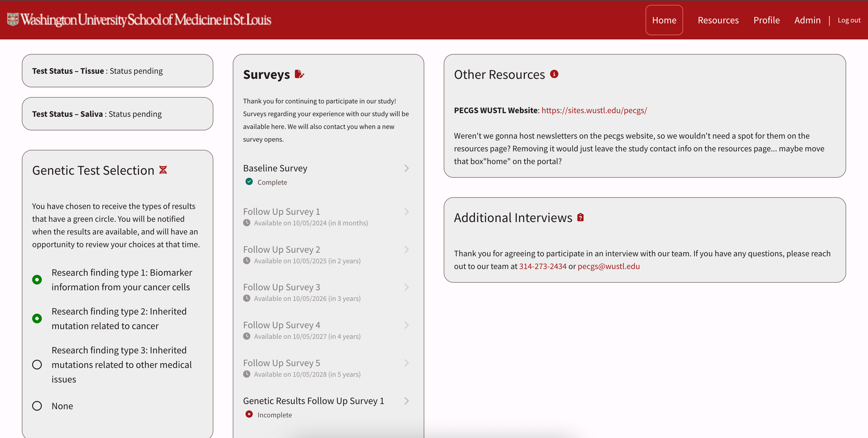Open Genetic Results Follow Up Survey 1 chevron
This screenshot has width=868, height=438.
point(406,401)
